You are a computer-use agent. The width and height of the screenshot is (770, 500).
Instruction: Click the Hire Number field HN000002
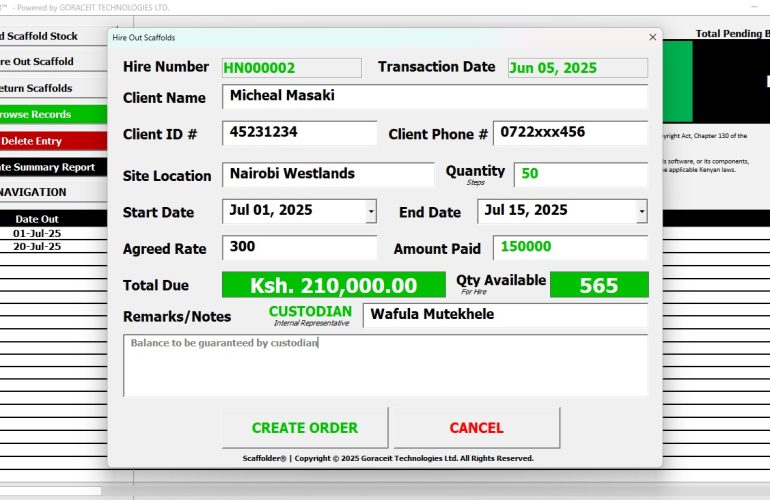coord(291,68)
